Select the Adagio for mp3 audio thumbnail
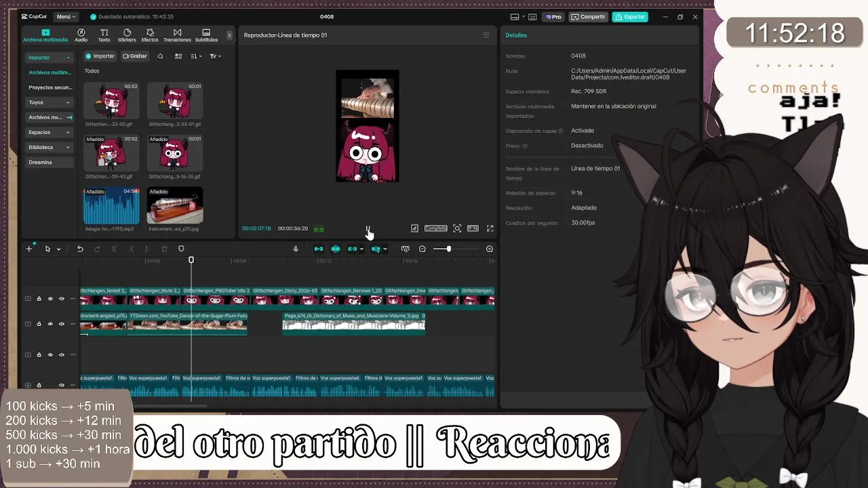The image size is (868, 488). tap(111, 205)
